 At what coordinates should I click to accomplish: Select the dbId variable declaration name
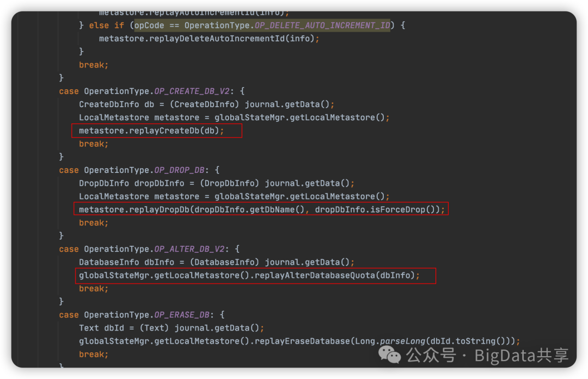(x=114, y=328)
